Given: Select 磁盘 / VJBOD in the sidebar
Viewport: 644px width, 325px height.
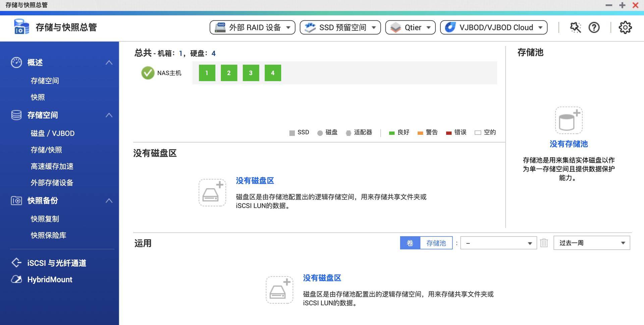Looking at the screenshot, I should coord(52,133).
